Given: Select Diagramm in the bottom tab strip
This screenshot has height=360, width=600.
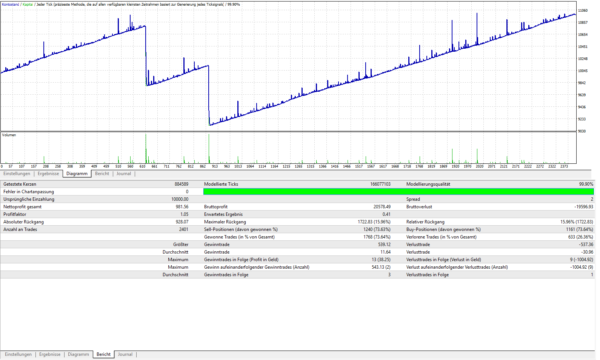Looking at the screenshot, I should pyautogui.click(x=78, y=355).
